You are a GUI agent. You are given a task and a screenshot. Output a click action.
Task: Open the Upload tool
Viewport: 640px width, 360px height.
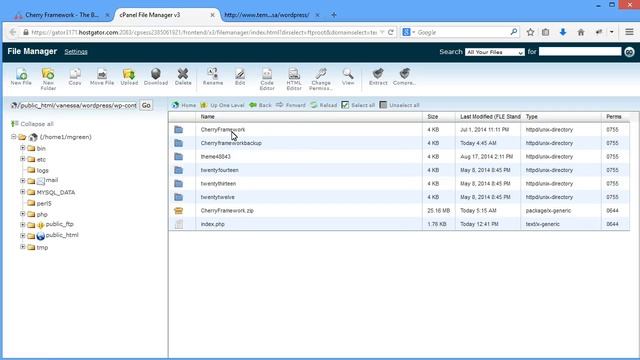pos(129,76)
